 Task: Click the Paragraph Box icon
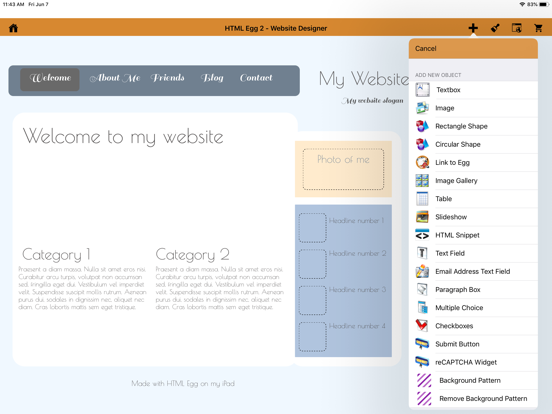pos(422,289)
